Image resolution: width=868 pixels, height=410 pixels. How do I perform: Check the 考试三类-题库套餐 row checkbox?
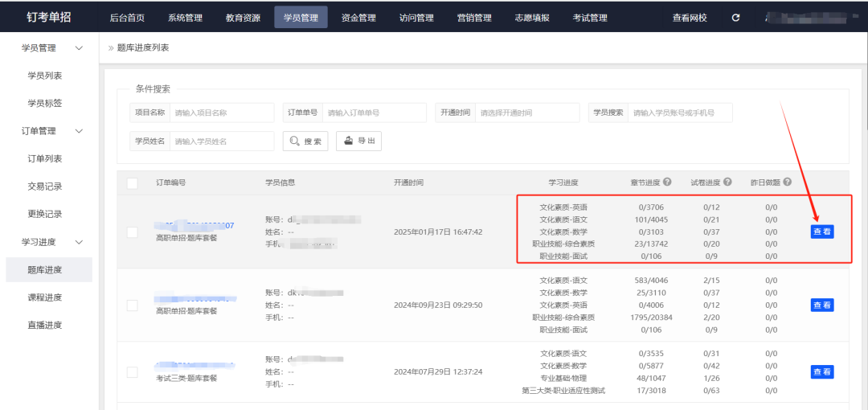click(132, 372)
